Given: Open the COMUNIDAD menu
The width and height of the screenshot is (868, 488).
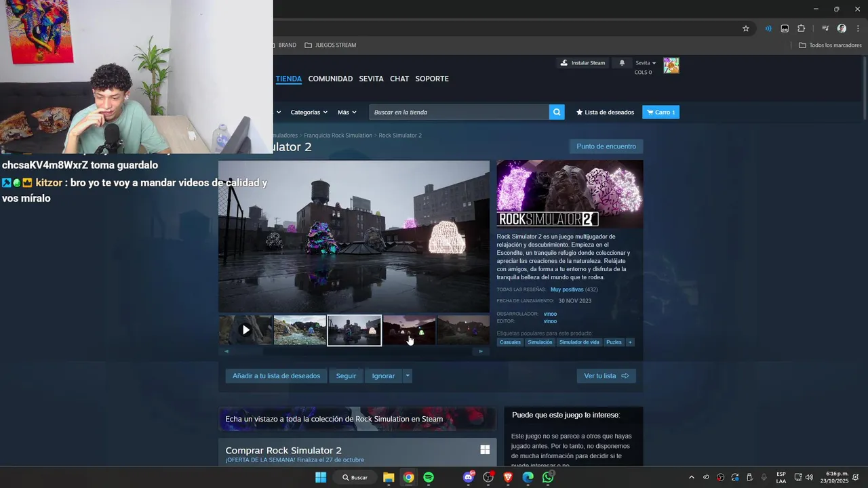Looking at the screenshot, I should pos(330,79).
